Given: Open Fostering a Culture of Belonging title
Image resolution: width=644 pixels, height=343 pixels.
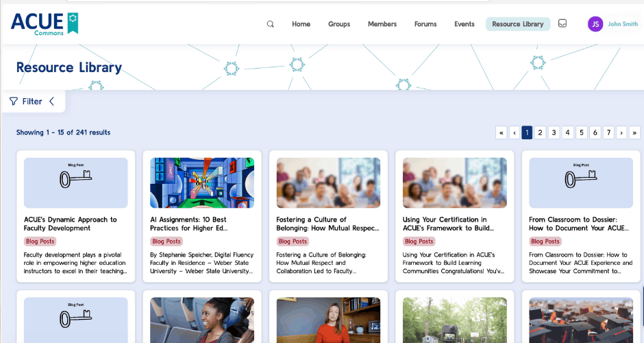Looking at the screenshot, I should [x=327, y=224].
